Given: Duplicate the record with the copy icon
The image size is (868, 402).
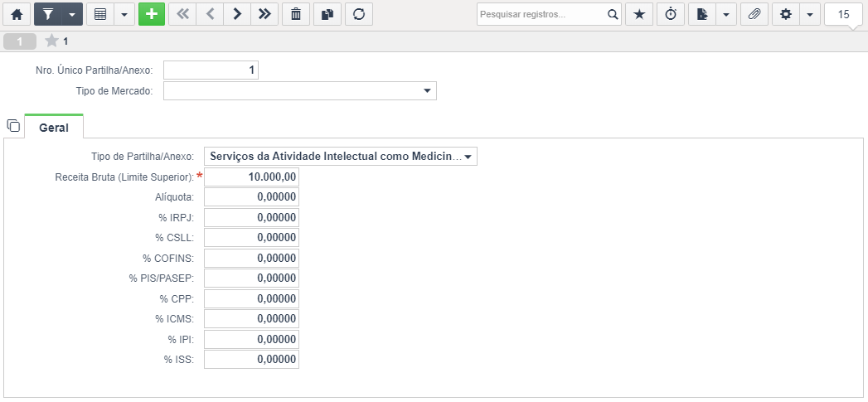Looking at the screenshot, I should pos(327,14).
